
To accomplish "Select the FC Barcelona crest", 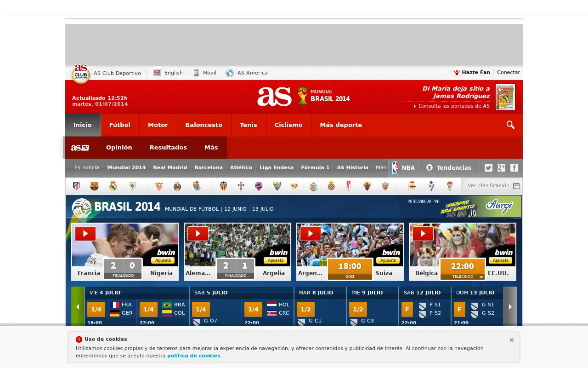I will click(x=94, y=186).
